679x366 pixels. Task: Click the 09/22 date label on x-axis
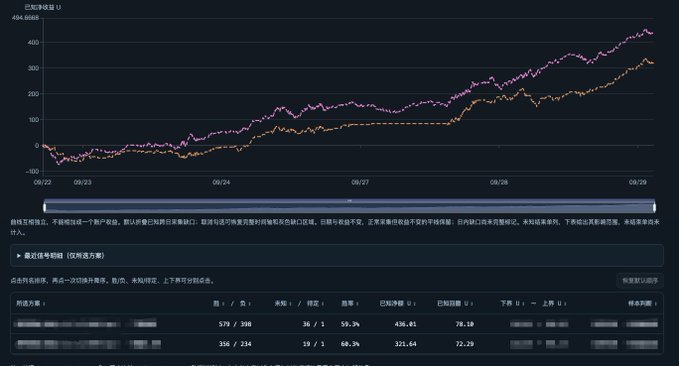coord(42,182)
